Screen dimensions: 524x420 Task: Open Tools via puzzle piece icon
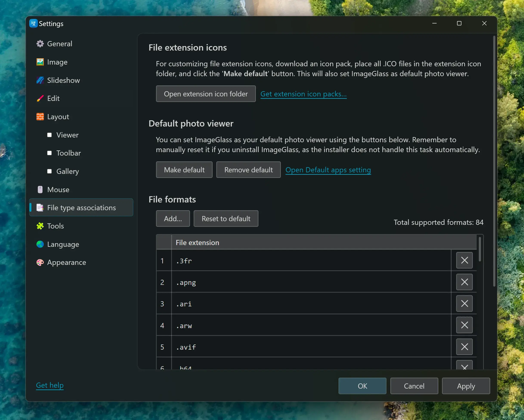(40, 226)
